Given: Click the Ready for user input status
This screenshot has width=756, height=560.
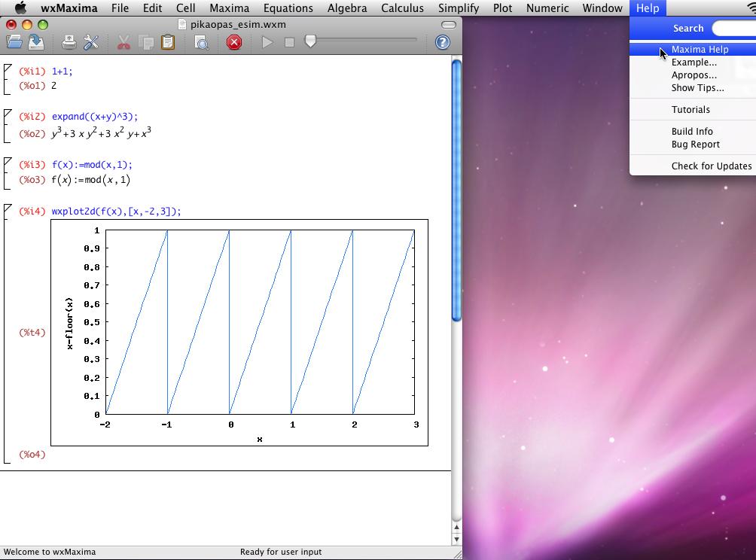Looking at the screenshot, I should coord(281,552).
